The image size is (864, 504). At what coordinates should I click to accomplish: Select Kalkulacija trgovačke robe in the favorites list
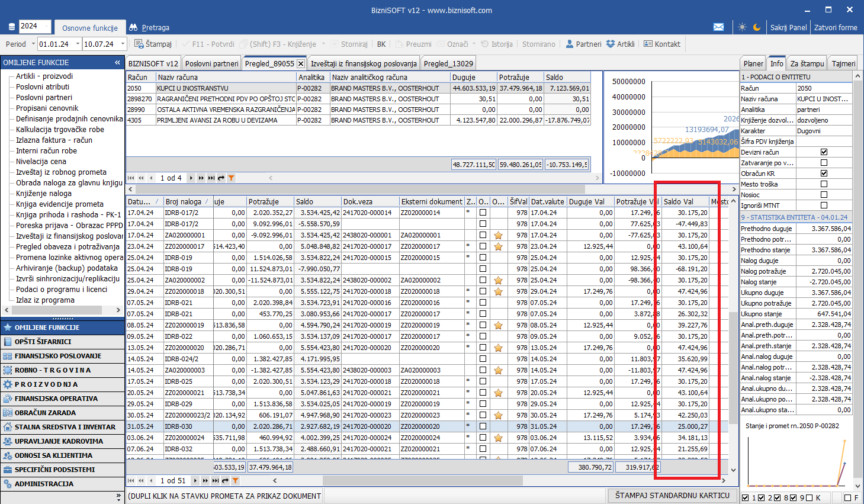[x=60, y=130]
